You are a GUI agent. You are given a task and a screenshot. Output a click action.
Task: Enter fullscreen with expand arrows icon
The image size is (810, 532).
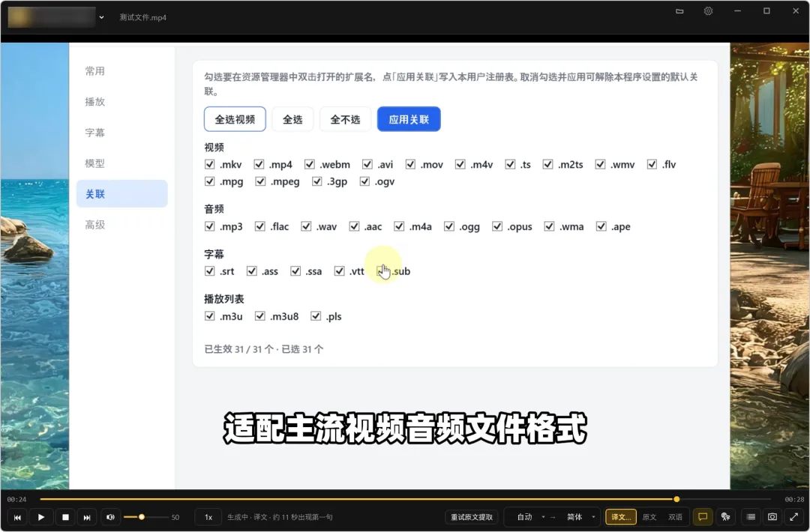[794, 516]
